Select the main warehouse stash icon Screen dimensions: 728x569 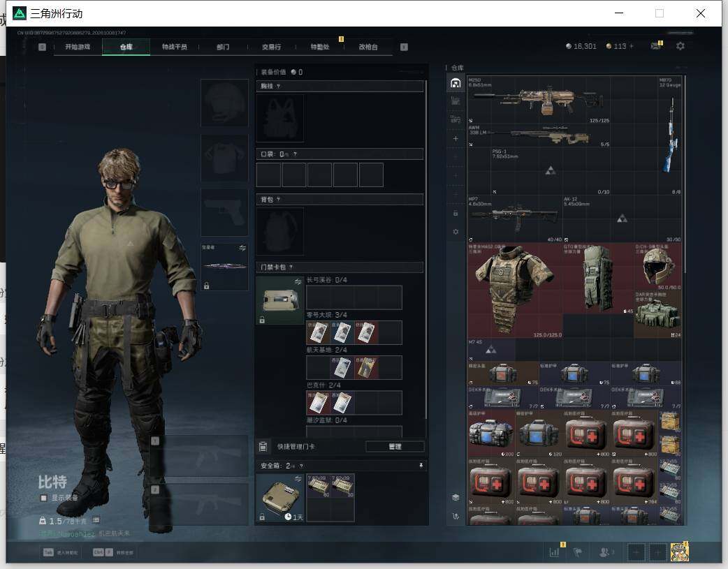pyautogui.click(x=456, y=83)
